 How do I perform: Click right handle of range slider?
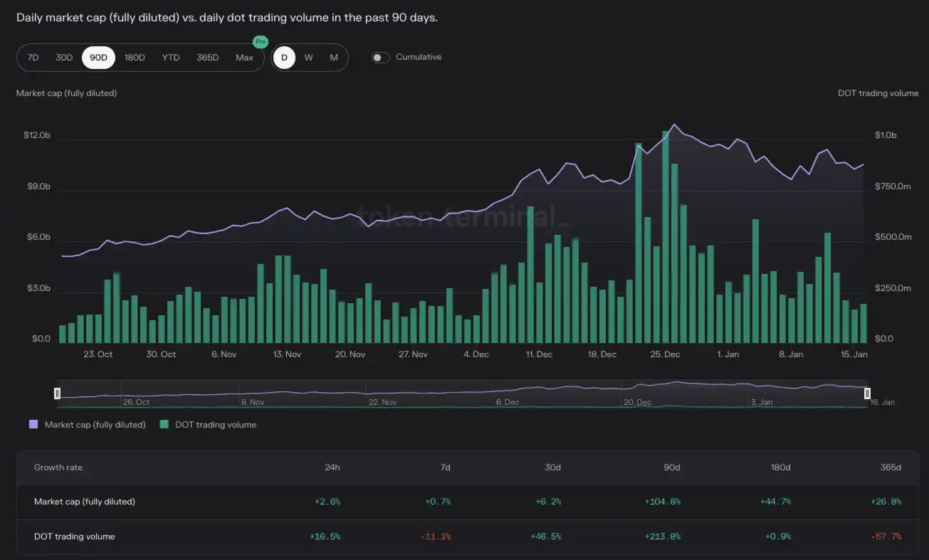pos(867,393)
